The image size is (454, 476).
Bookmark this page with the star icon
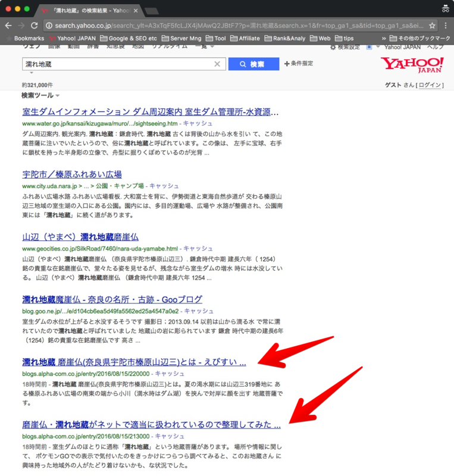[432, 26]
